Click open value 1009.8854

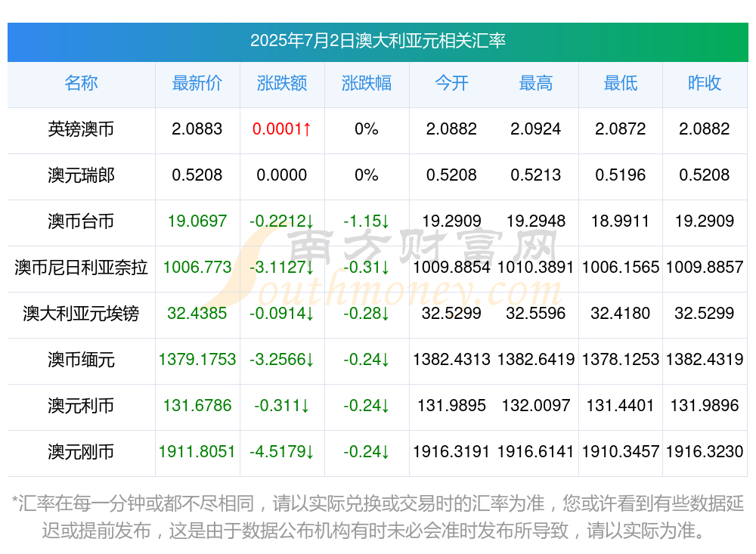[451, 267]
